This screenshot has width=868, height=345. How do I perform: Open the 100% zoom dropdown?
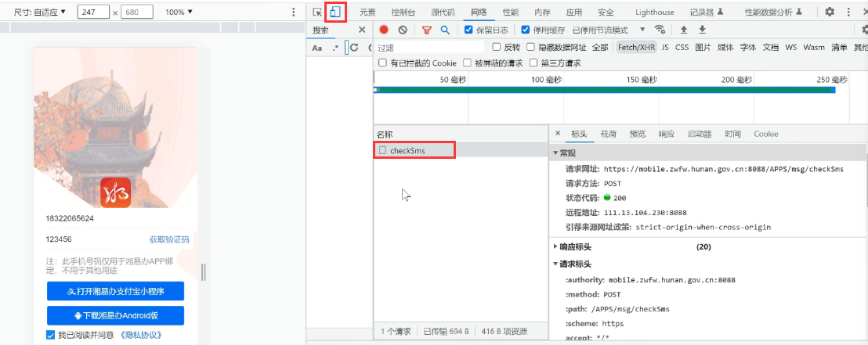(179, 13)
